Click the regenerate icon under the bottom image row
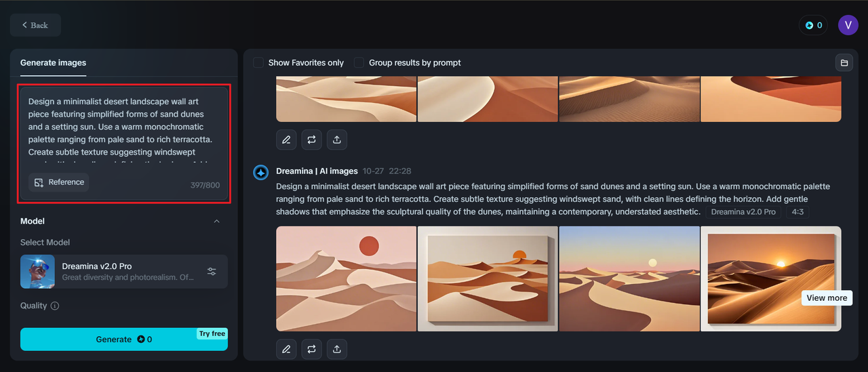 click(x=311, y=349)
